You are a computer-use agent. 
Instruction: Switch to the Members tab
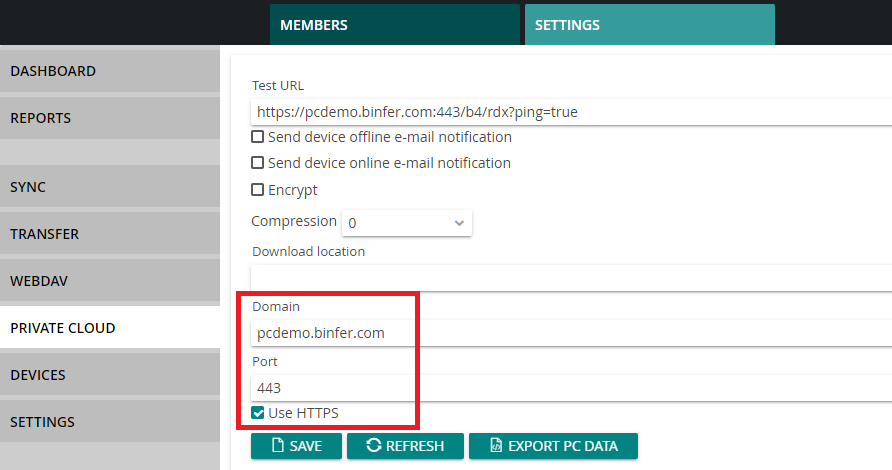click(395, 24)
